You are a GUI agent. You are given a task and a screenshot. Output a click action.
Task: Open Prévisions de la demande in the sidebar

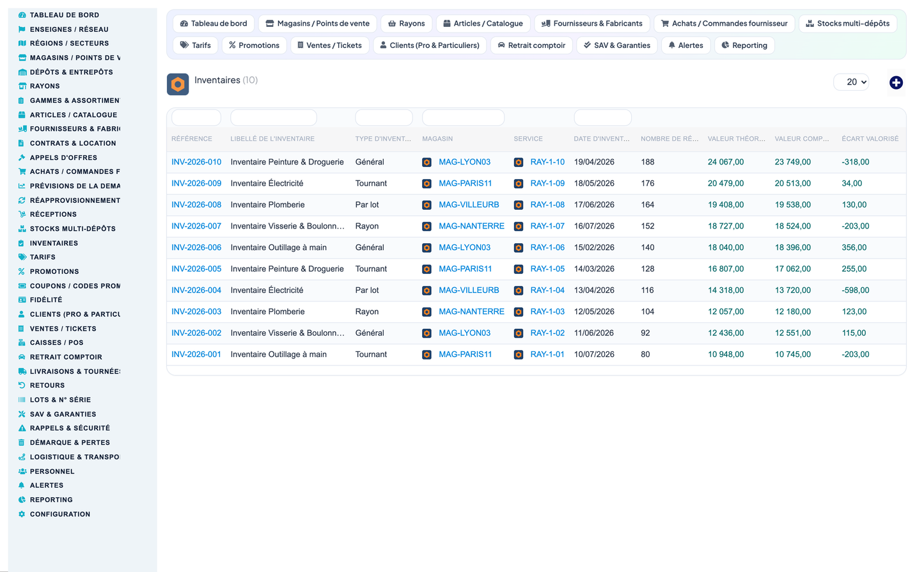tap(75, 186)
